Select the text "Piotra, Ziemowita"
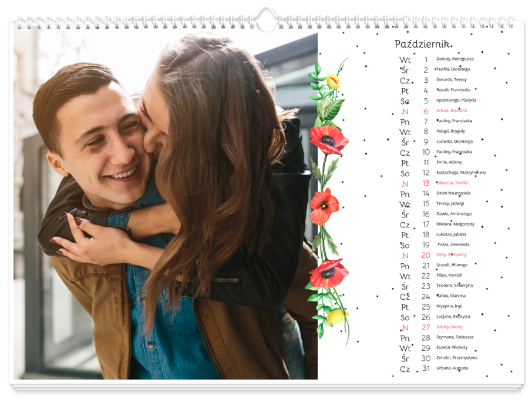The width and height of the screenshot is (532, 406). coord(453,244)
